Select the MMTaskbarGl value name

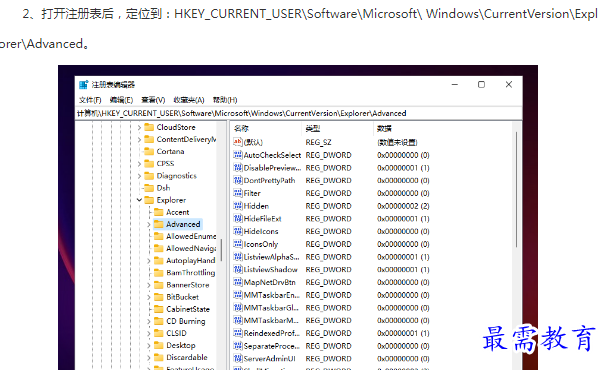271,308
